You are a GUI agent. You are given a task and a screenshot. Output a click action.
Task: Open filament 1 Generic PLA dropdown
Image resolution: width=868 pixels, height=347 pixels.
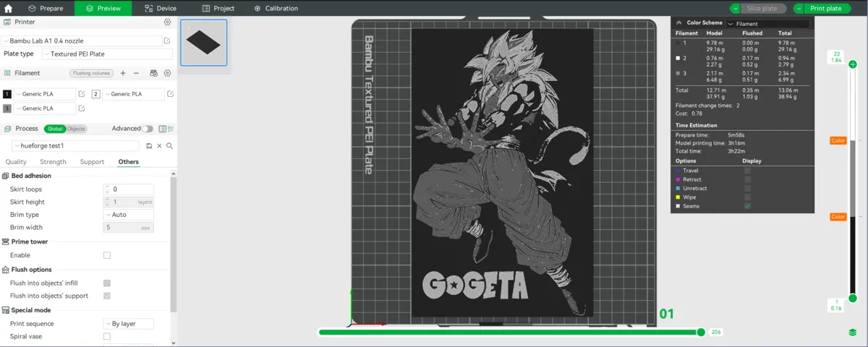(x=45, y=94)
